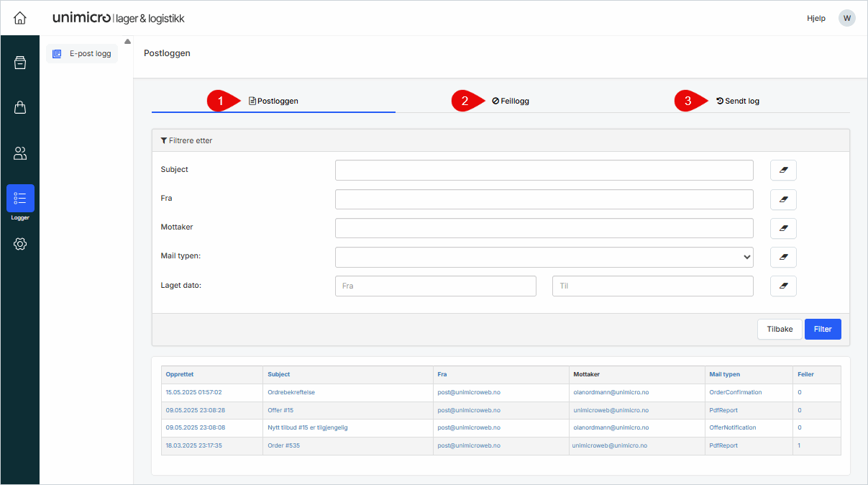Collapse the side menu with the up arrow
868x485 pixels.
click(x=127, y=41)
